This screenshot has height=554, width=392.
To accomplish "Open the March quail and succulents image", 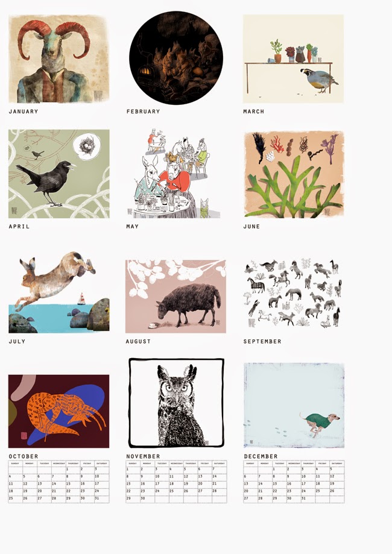I will [x=293, y=58].
